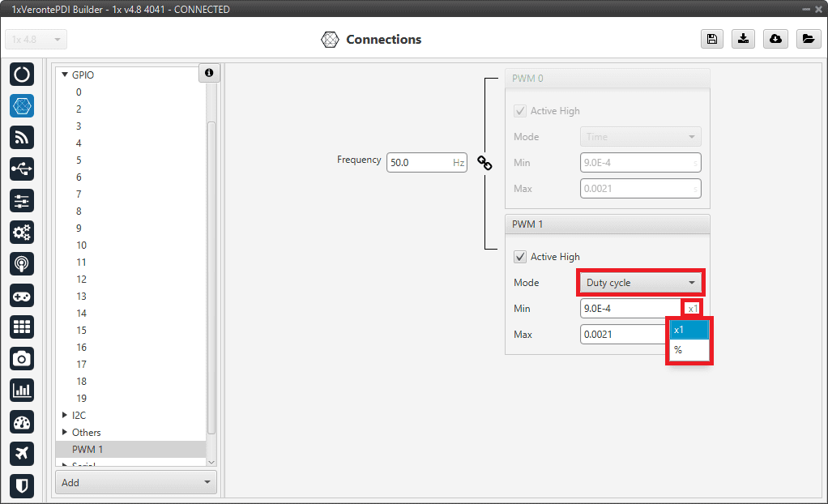The image size is (828, 504).
Task: Click the save configuration icon
Action: pos(711,40)
